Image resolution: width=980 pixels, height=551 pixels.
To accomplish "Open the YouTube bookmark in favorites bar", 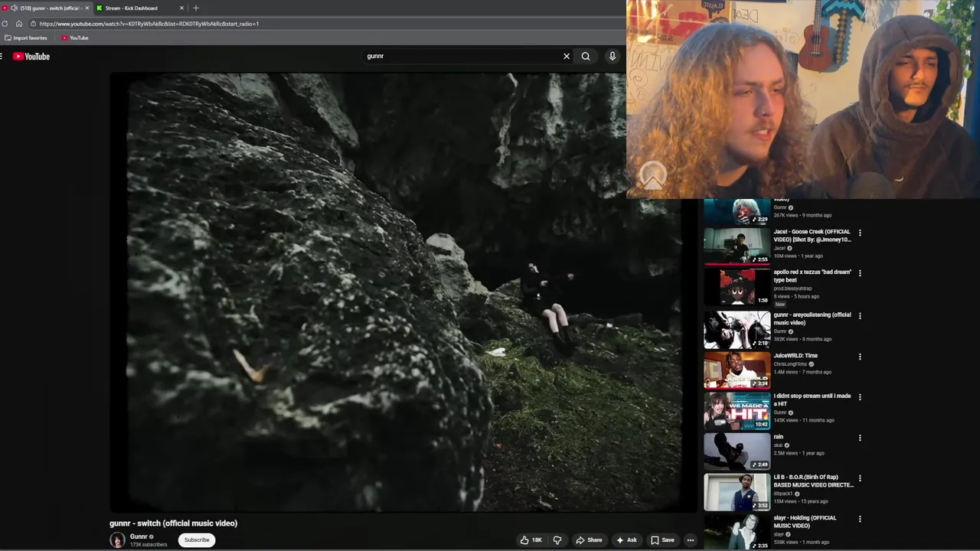I will click(75, 37).
